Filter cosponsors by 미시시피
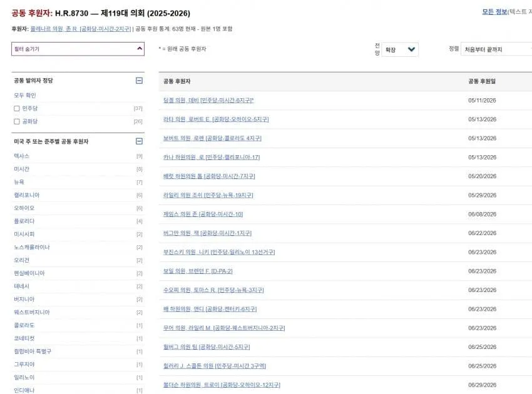Screen dimensions: 532x394 pyautogui.click(x=24, y=234)
